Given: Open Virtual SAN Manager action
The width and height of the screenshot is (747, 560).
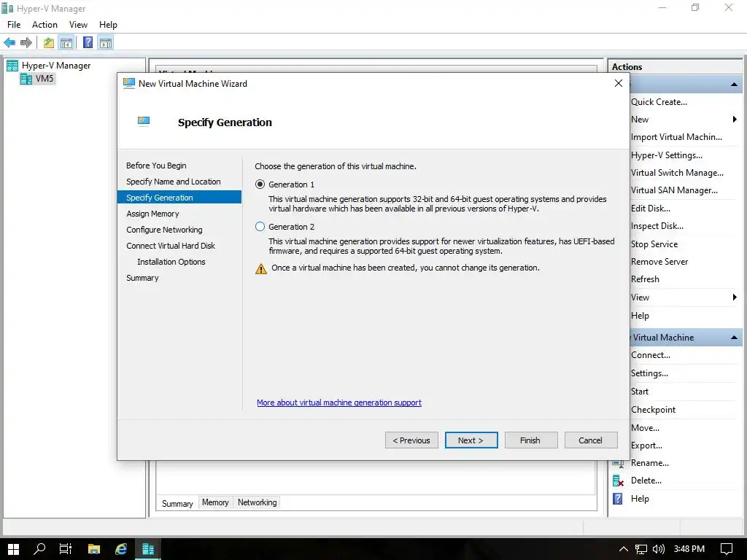Looking at the screenshot, I should pyautogui.click(x=675, y=190).
